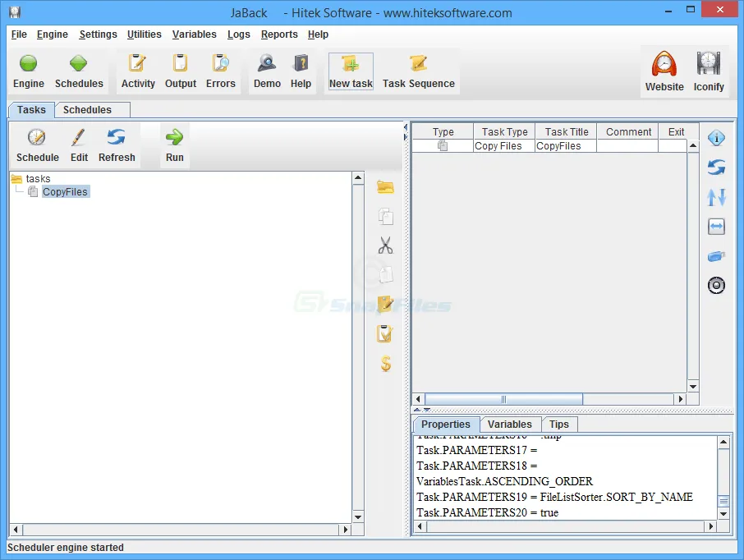Image resolution: width=744 pixels, height=560 pixels.
Task: Open the Settings menu
Action: (x=98, y=34)
